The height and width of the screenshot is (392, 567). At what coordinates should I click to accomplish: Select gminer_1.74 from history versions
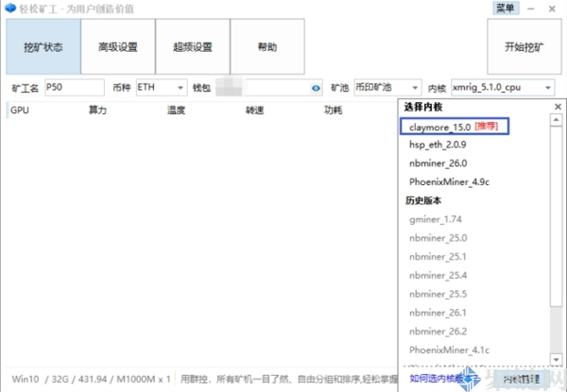436,219
